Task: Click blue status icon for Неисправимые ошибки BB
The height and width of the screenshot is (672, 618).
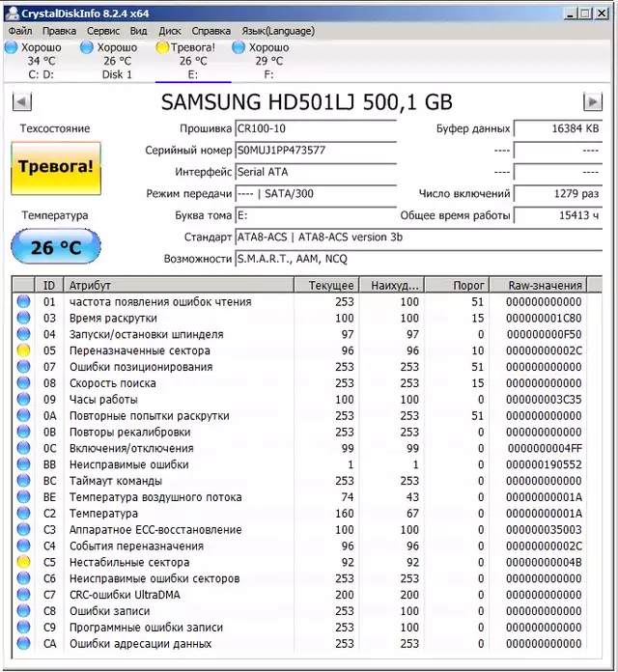Action: (23, 464)
